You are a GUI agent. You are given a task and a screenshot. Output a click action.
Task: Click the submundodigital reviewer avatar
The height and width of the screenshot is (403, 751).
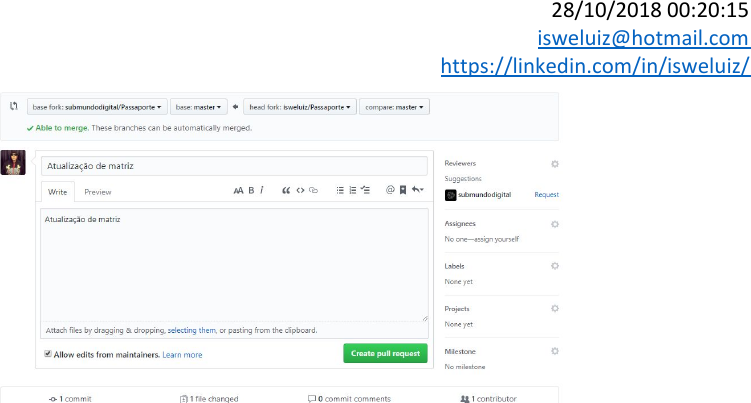[450, 195]
